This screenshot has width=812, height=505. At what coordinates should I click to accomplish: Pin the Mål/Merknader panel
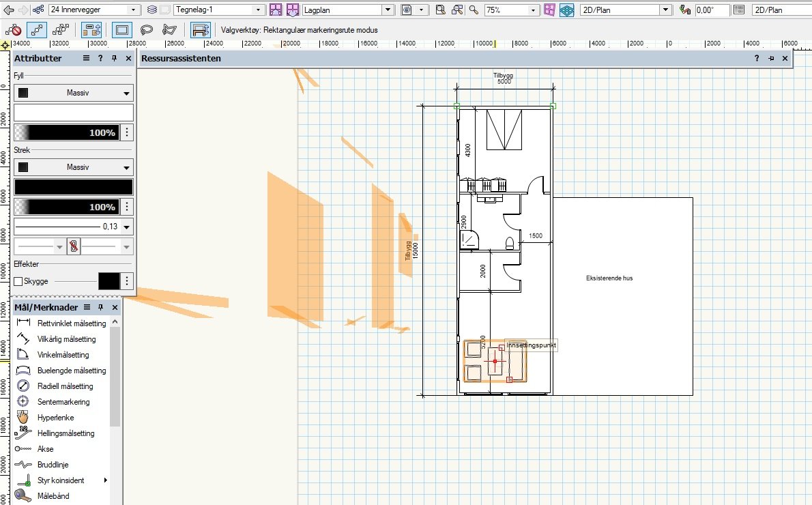(100, 307)
